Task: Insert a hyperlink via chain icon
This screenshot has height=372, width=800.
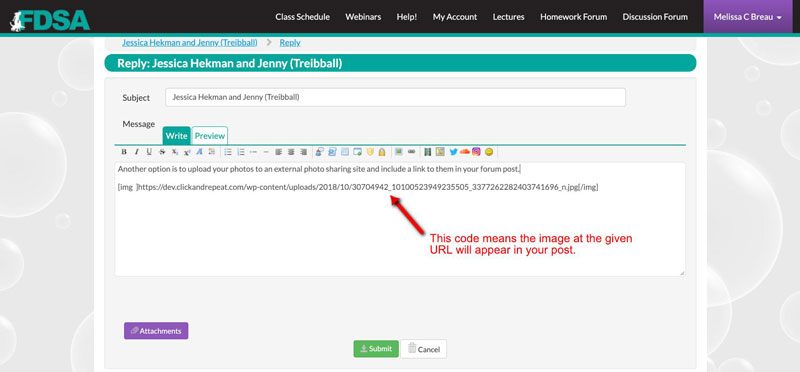Action: (412, 152)
